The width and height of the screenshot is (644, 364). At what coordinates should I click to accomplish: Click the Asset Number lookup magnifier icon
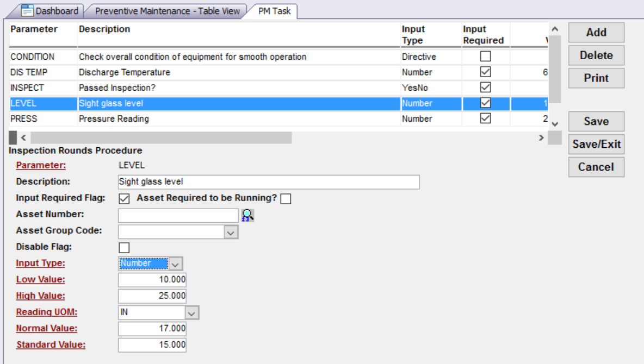point(248,216)
